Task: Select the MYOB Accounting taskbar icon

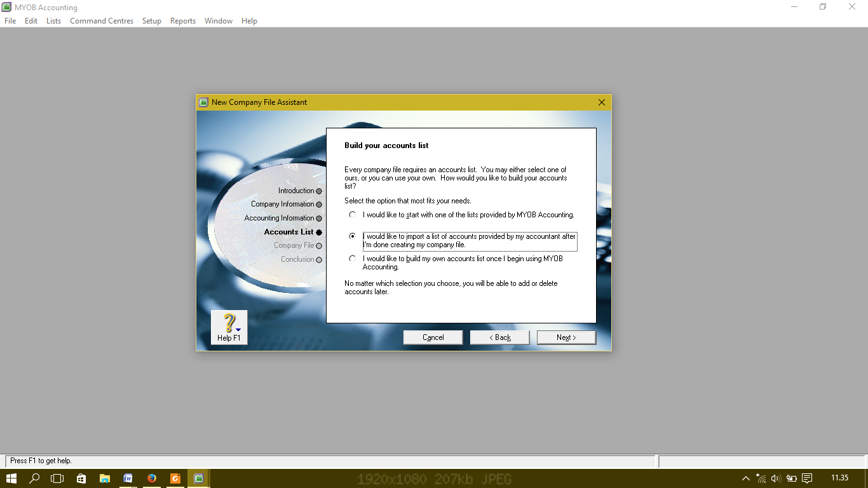Action: pyautogui.click(x=199, y=478)
